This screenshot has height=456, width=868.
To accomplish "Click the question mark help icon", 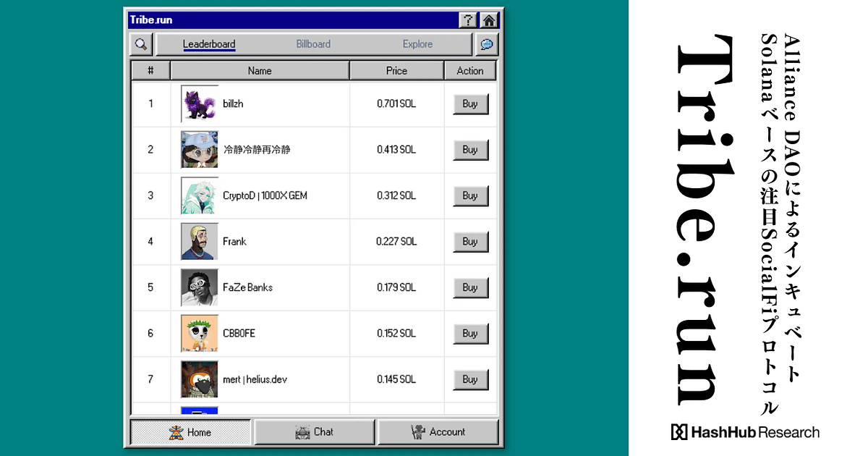I will pyautogui.click(x=468, y=20).
